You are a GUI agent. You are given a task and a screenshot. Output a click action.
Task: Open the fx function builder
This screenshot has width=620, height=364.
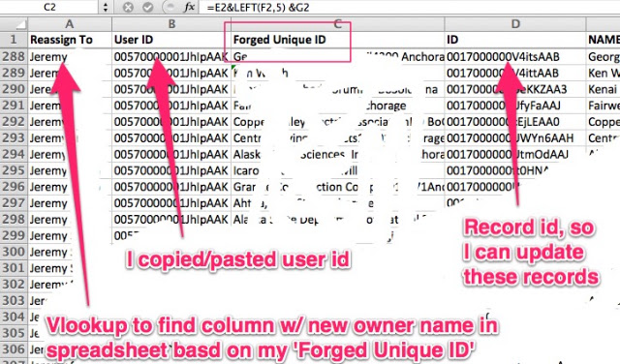coord(190,7)
